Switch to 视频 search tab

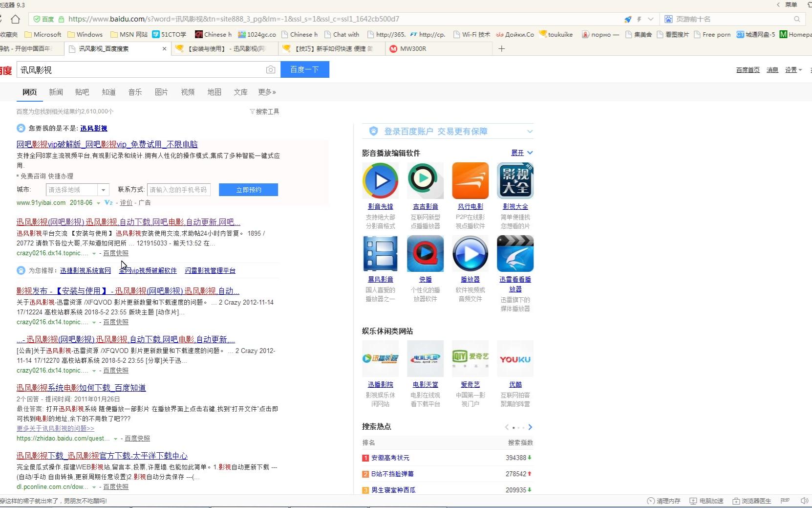[188, 92]
